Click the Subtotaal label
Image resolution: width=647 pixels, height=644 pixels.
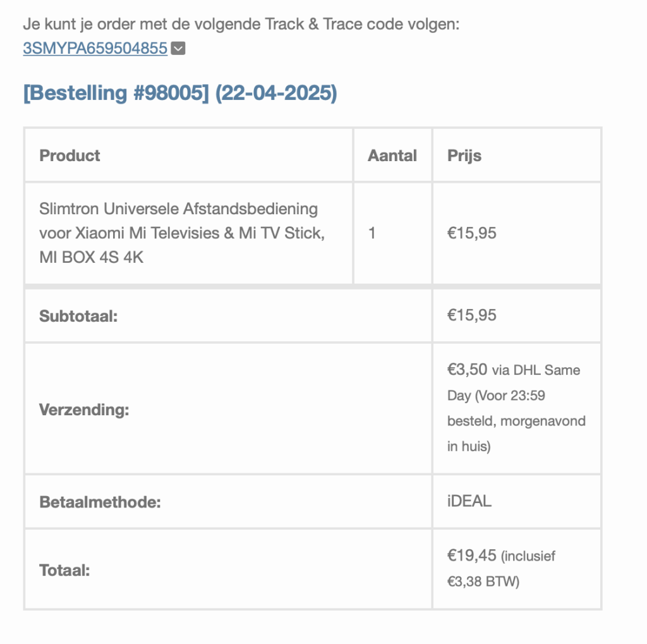(x=78, y=316)
